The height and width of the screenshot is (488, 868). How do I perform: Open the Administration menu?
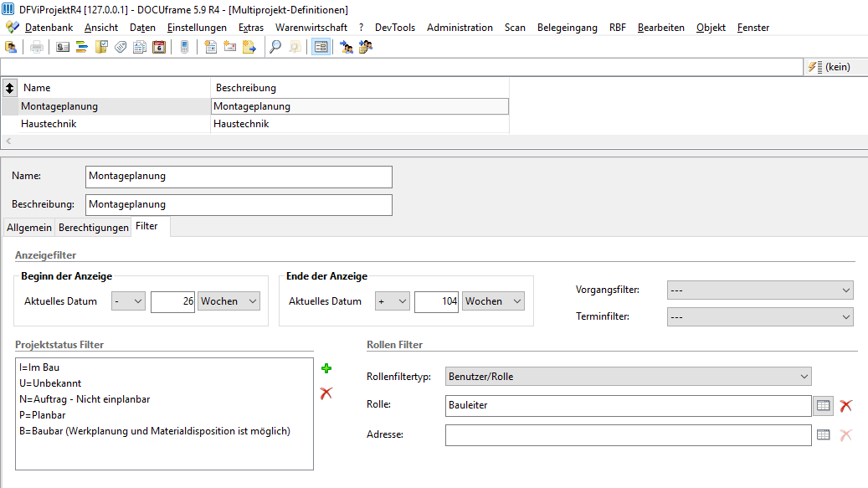(460, 27)
